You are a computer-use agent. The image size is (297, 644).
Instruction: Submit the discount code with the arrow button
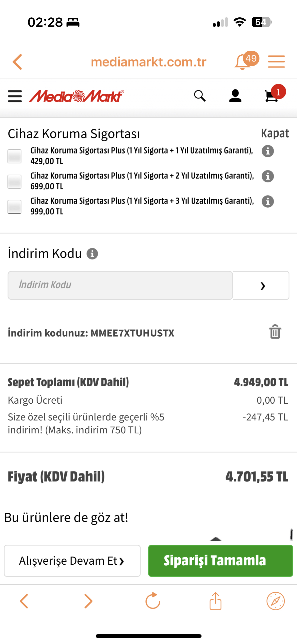[x=261, y=285]
